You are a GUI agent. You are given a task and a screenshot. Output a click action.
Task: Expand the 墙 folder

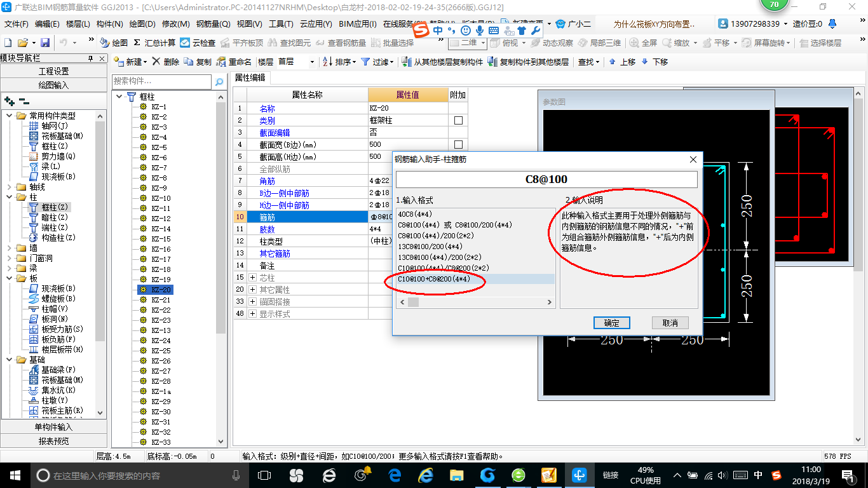(9, 248)
